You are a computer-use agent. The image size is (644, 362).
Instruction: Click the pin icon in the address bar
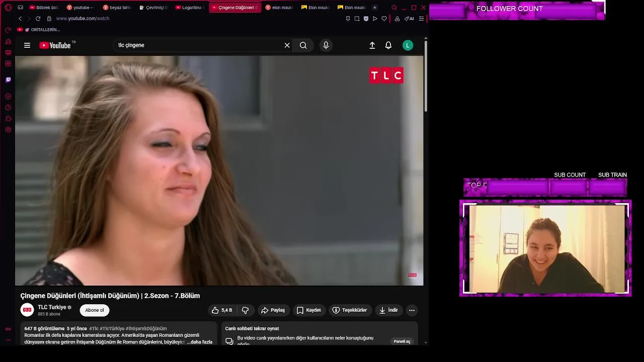pos(348,19)
